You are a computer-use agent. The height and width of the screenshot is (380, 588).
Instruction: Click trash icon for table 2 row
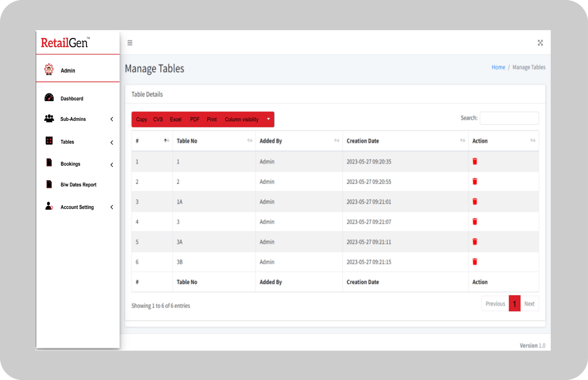(475, 182)
